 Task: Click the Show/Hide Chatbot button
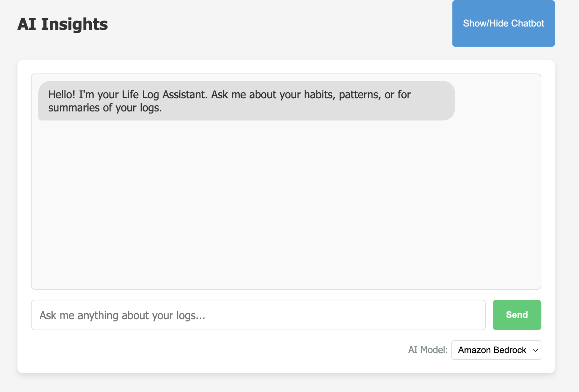click(503, 23)
